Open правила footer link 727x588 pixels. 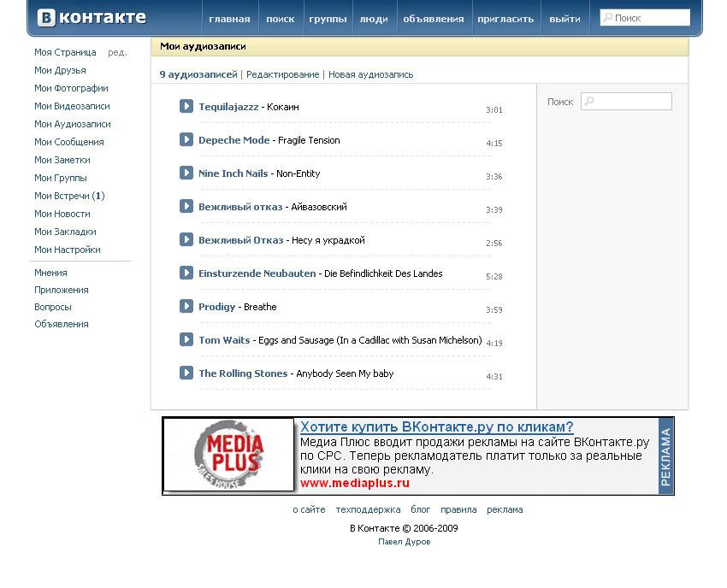click(x=458, y=509)
